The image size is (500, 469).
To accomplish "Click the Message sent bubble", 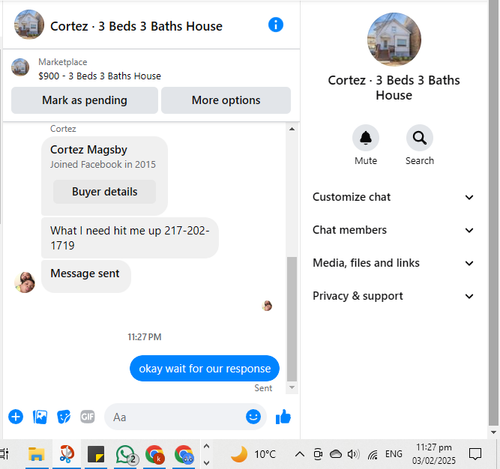I will click(86, 276).
